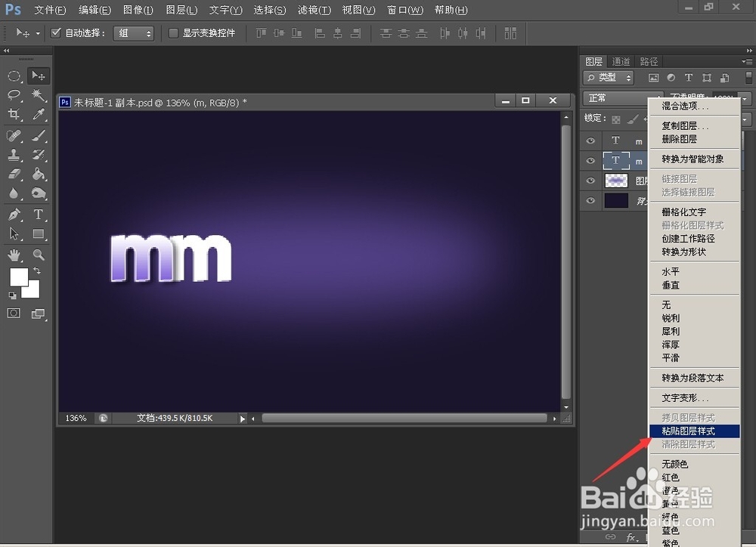The width and height of the screenshot is (756, 547).
Task: Toggle lock image pixels brush icon
Action: pos(633,119)
